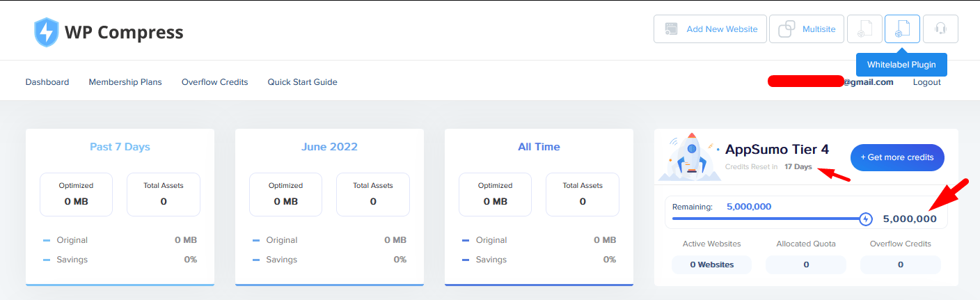This screenshot has height=300, width=980.
Task: Select the Past 7 Days card heading
Action: click(120, 147)
